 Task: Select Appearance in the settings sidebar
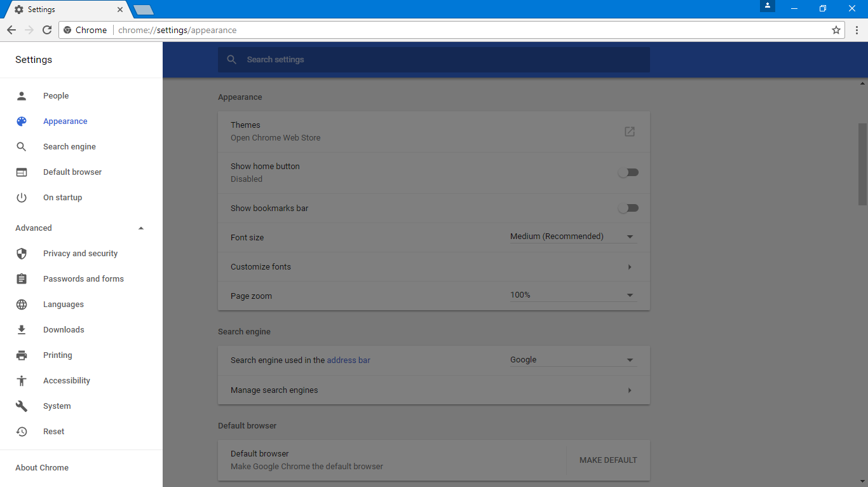pyautogui.click(x=65, y=121)
